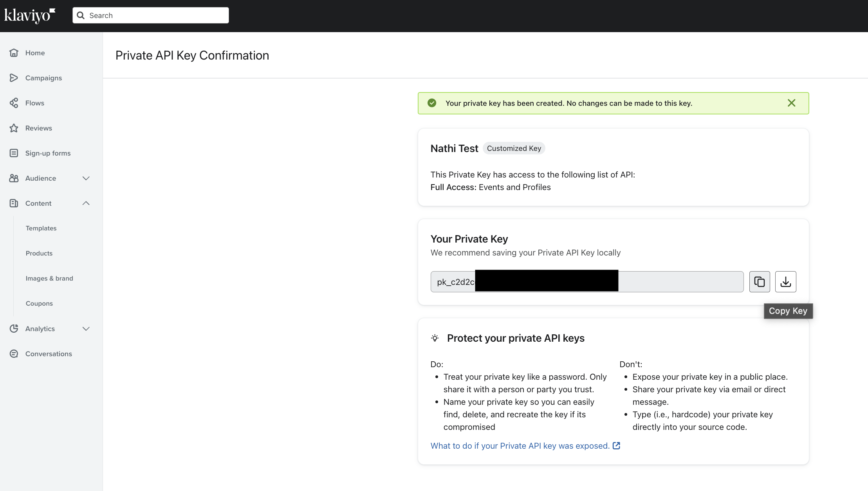Click the Copy Key icon button
Image resolution: width=868 pixels, height=491 pixels.
click(x=759, y=282)
